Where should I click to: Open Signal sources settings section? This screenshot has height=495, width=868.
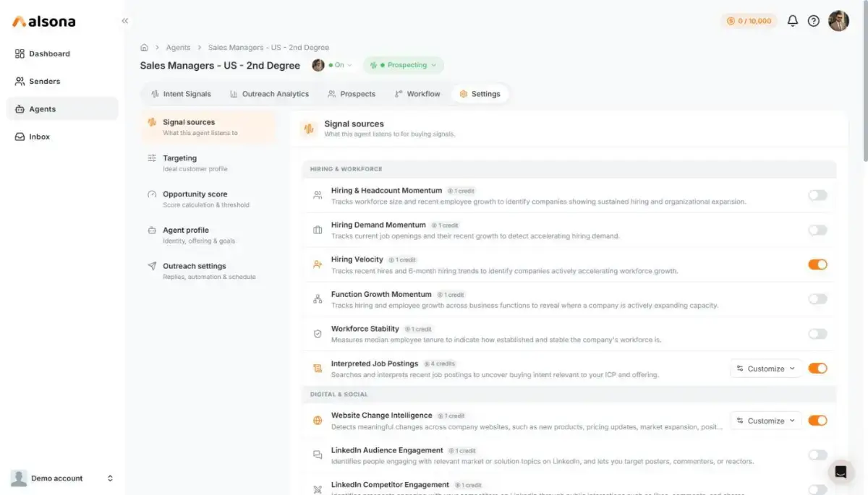[x=208, y=127]
